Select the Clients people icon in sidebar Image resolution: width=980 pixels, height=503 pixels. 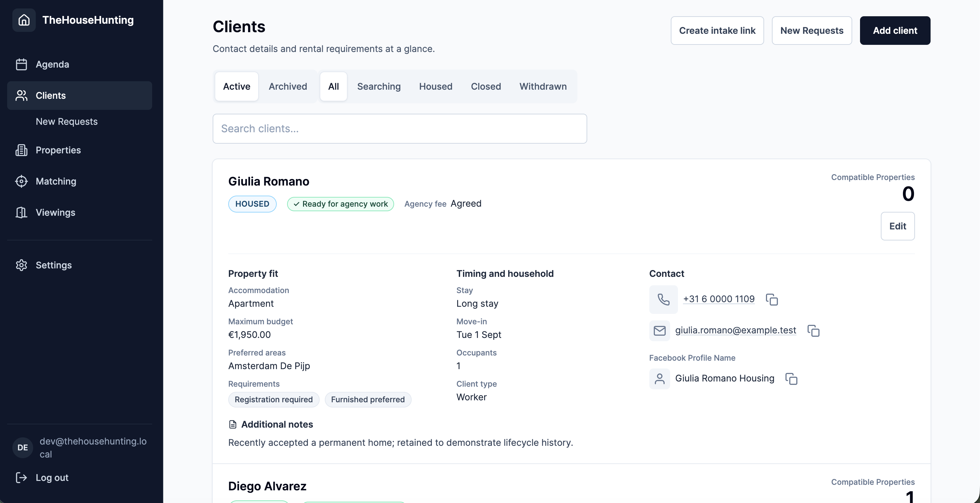point(21,96)
